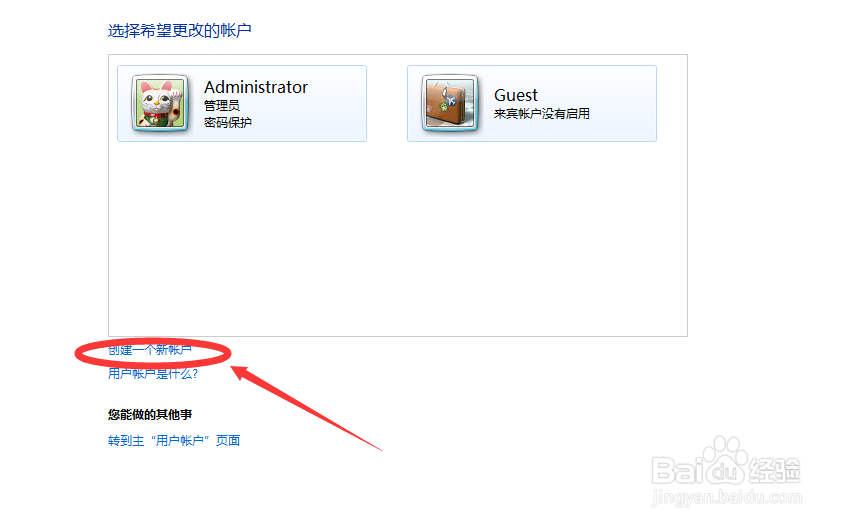
Task: Click the 您能做的其他事 heading
Action: [x=150, y=415]
